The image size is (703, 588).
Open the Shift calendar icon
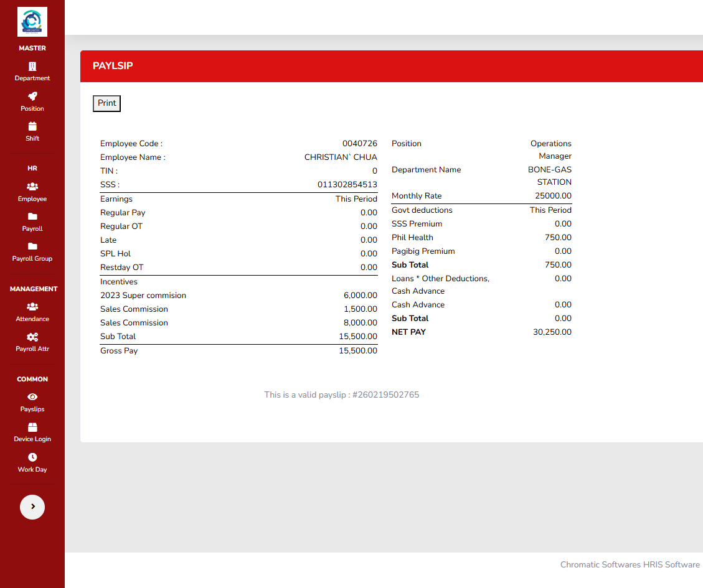[32, 126]
